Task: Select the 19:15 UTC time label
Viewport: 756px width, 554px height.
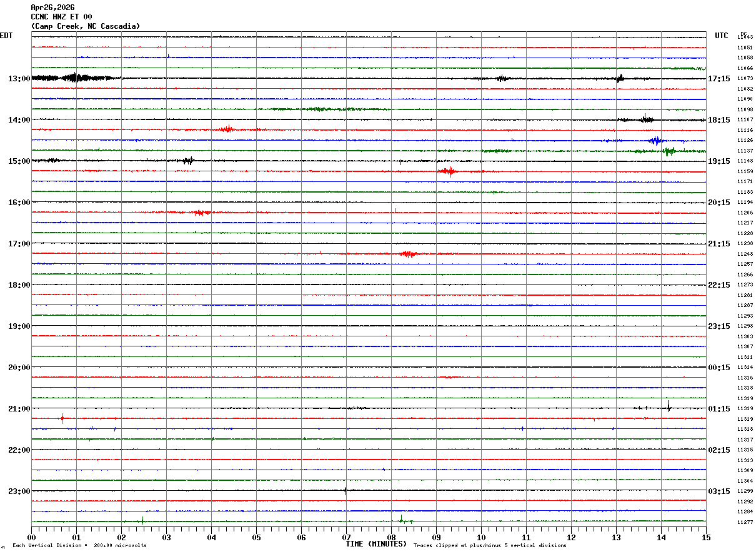Action: (719, 161)
